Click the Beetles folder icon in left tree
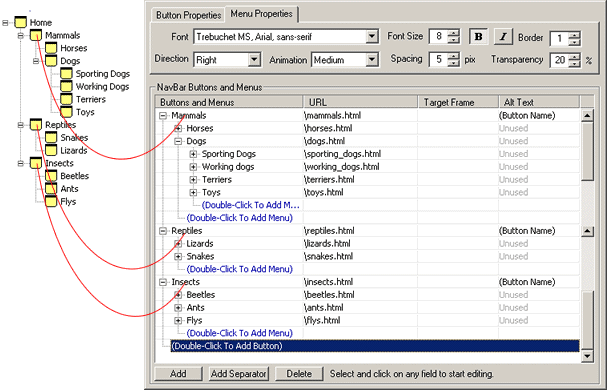This screenshot has height=390, width=607. (51, 176)
